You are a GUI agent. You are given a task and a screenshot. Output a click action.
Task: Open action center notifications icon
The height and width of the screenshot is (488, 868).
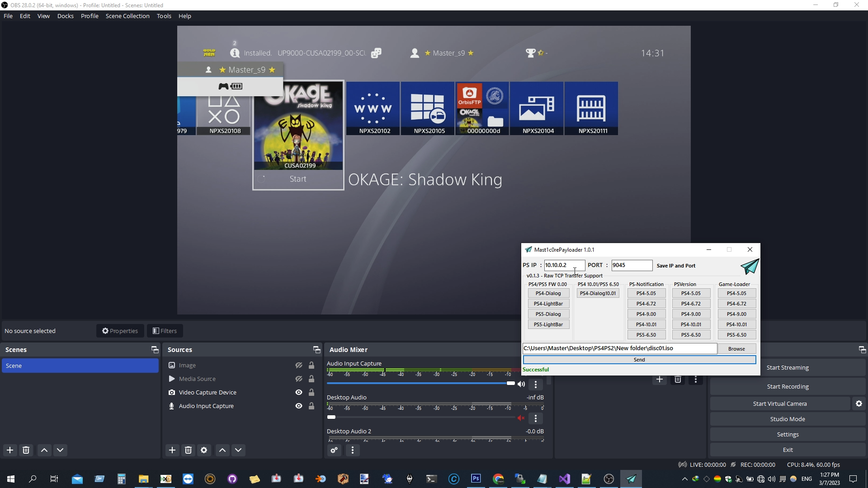click(853, 479)
